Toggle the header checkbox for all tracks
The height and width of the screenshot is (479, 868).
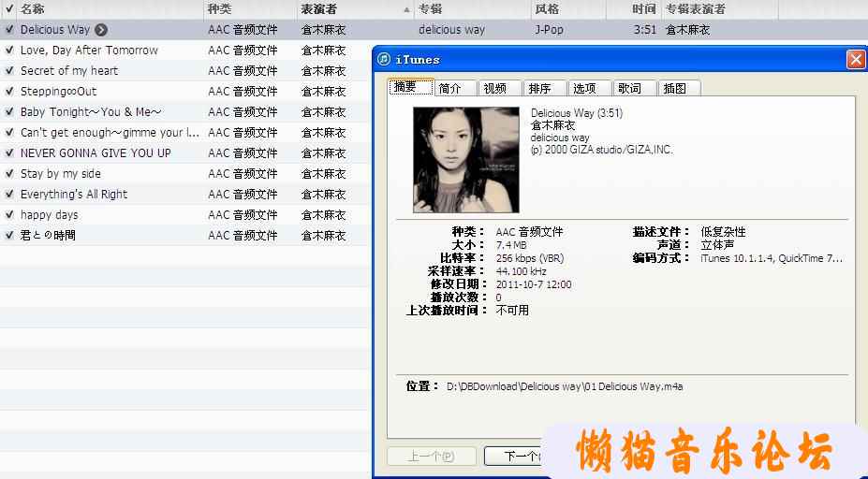coord(8,8)
